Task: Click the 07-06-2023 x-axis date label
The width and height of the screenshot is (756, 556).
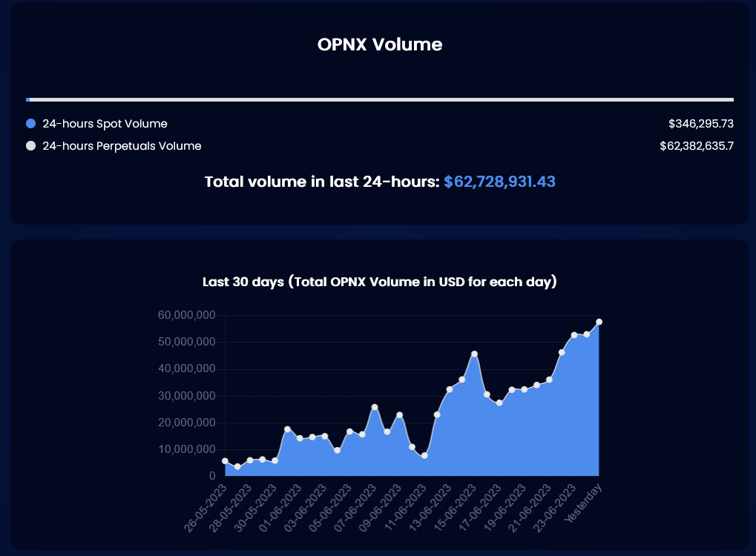Action: (x=355, y=509)
